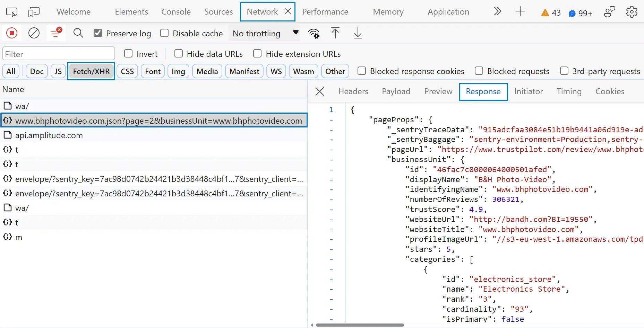
Task: Show only WS requests
Action: tap(275, 71)
